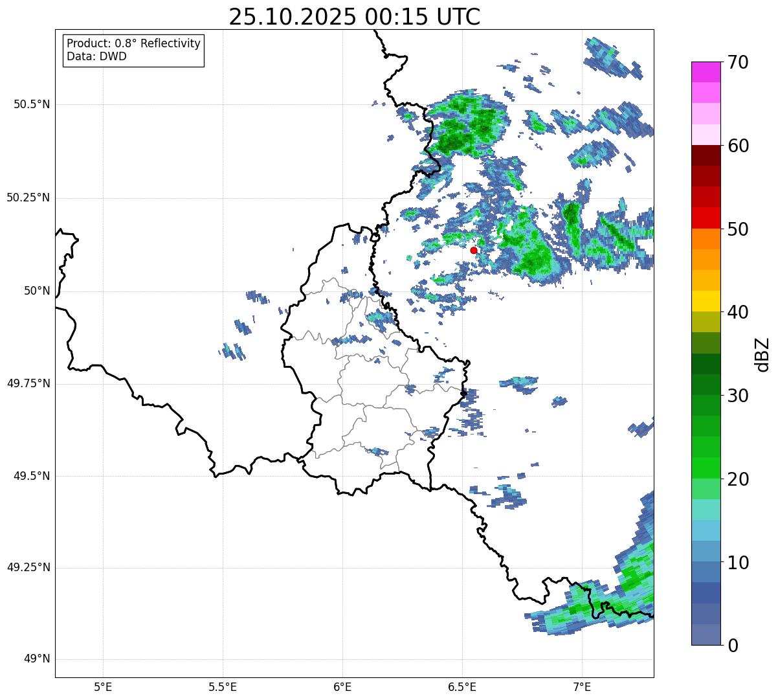Viewport: 778px width, 700px height.
Task: Pick the dark maroon swatch just below 60 dBZ
Action: click(x=706, y=155)
